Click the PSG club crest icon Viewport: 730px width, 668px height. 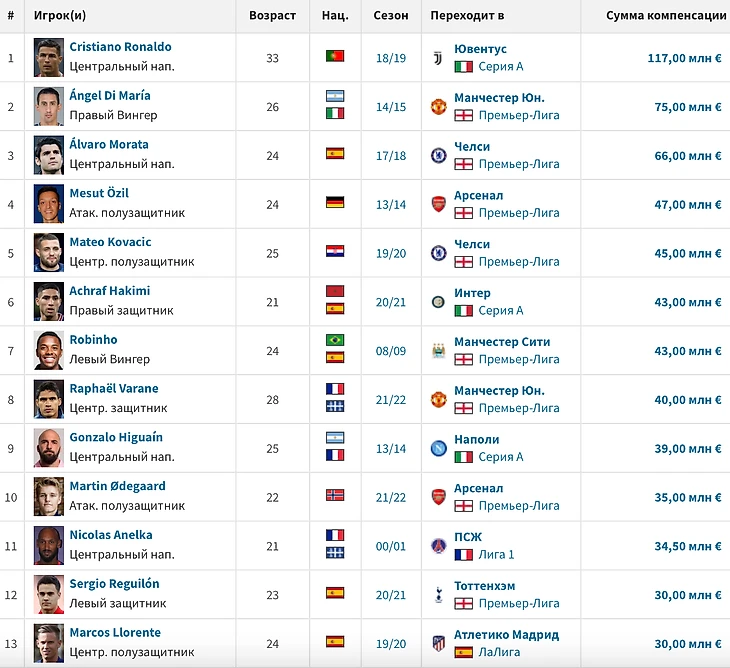pyautogui.click(x=437, y=546)
